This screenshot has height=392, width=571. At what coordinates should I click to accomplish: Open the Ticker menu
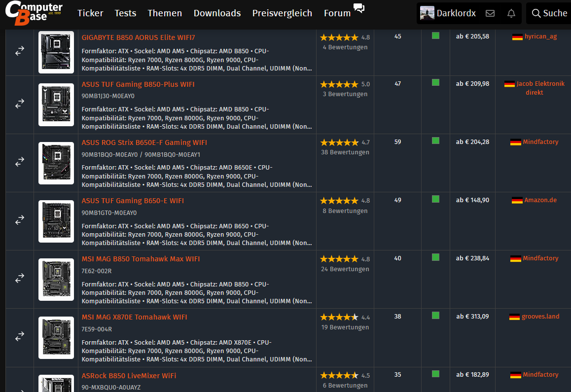[90, 13]
